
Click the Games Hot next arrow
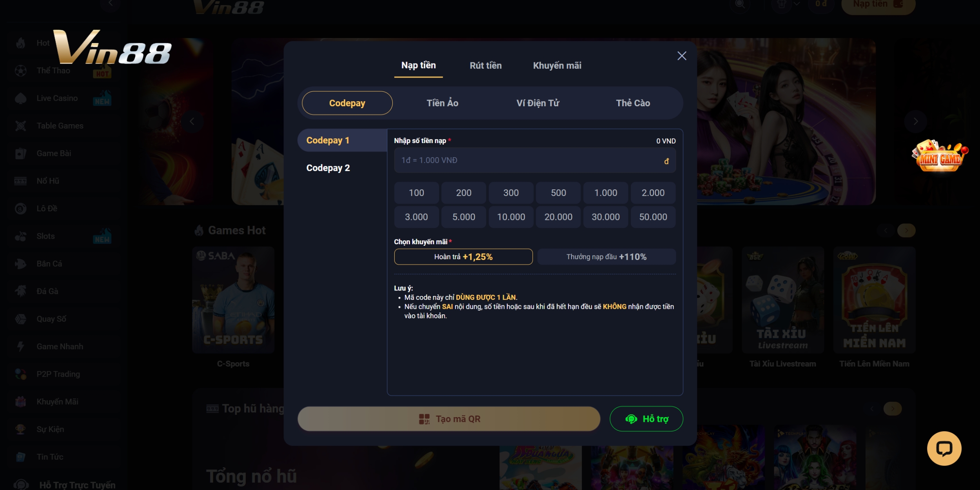pyautogui.click(x=906, y=230)
